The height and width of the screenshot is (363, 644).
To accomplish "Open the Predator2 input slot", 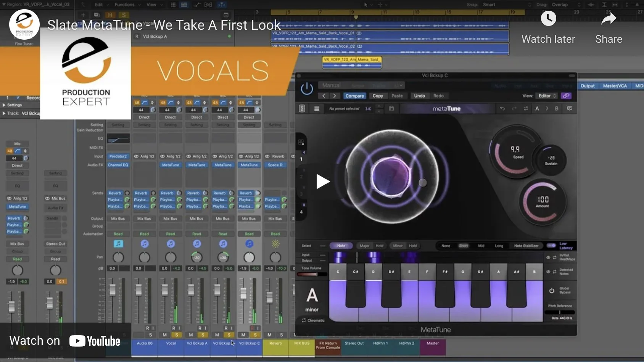I will 118,156.
